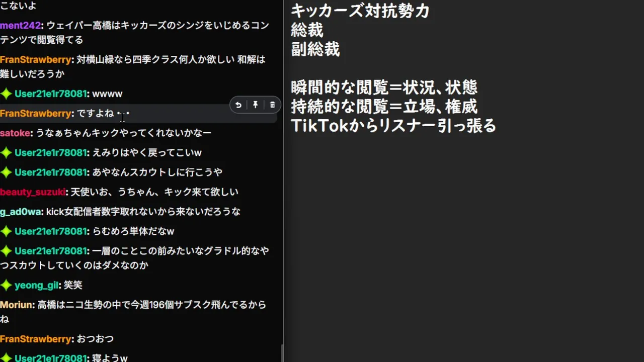Click the User21e1r78081 username on 'らむめろ単体だなw' message
The image size is (644, 362).
pyautogui.click(x=51, y=231)
